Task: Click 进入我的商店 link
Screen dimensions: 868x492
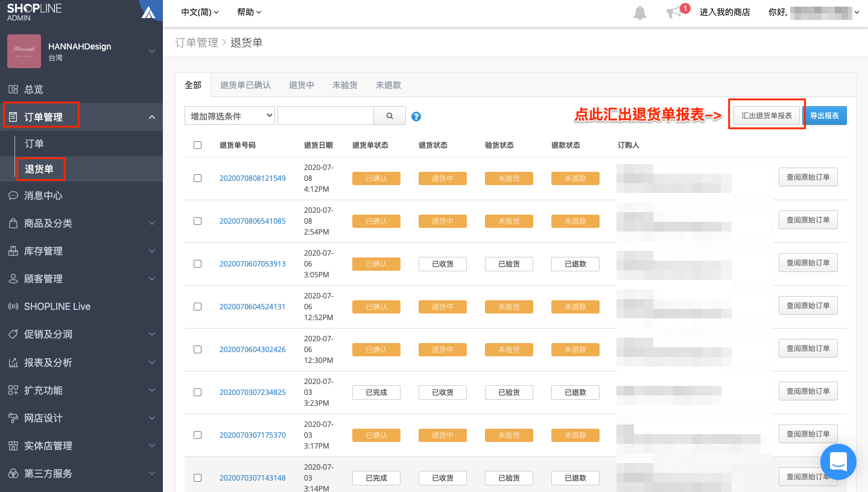Action: 725,12
